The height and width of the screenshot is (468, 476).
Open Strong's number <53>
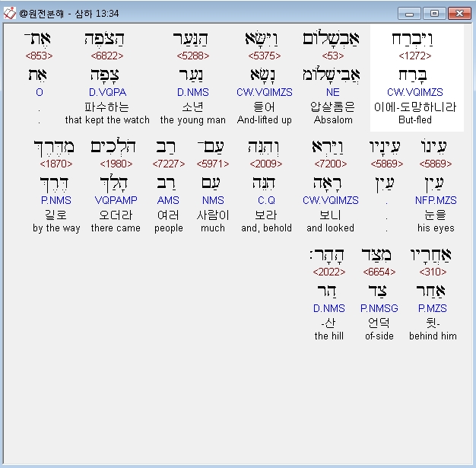coord(333,56)
